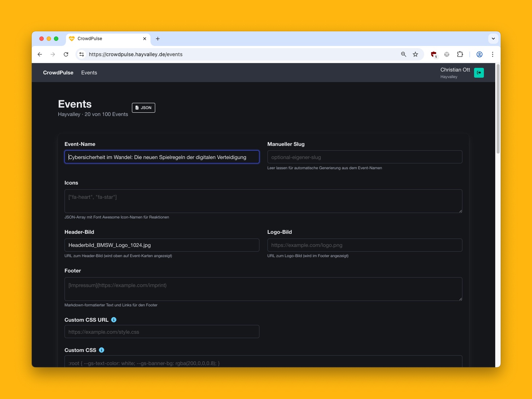
Task: Bookmark this page with the star icon
Action: point(415,54)
